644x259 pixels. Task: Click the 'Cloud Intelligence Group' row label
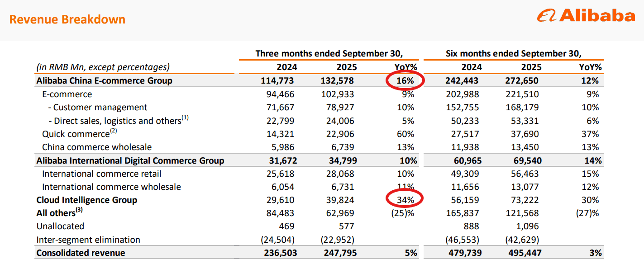86,200
